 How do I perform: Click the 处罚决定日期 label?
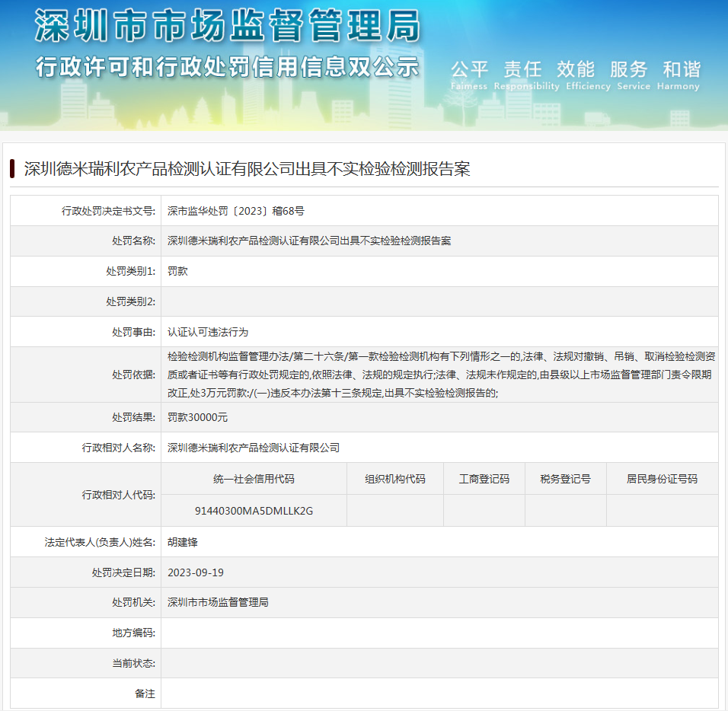click(x=123, y=572)
